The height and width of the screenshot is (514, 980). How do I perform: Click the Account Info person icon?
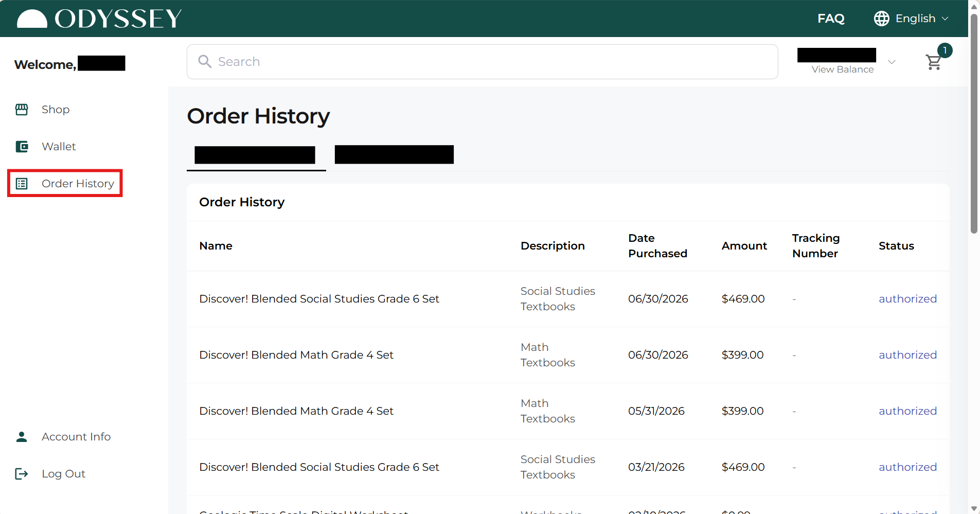(22, 437)
